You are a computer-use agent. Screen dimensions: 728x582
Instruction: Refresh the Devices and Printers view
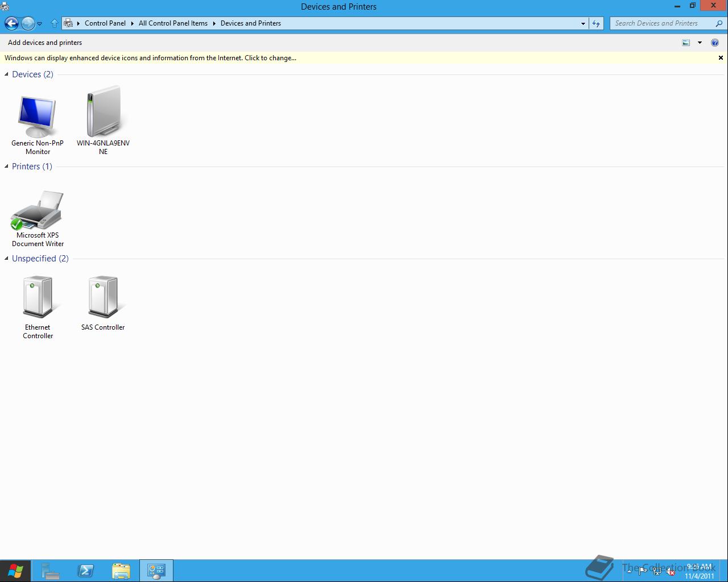pyautogui.click(x=595, y=23)
